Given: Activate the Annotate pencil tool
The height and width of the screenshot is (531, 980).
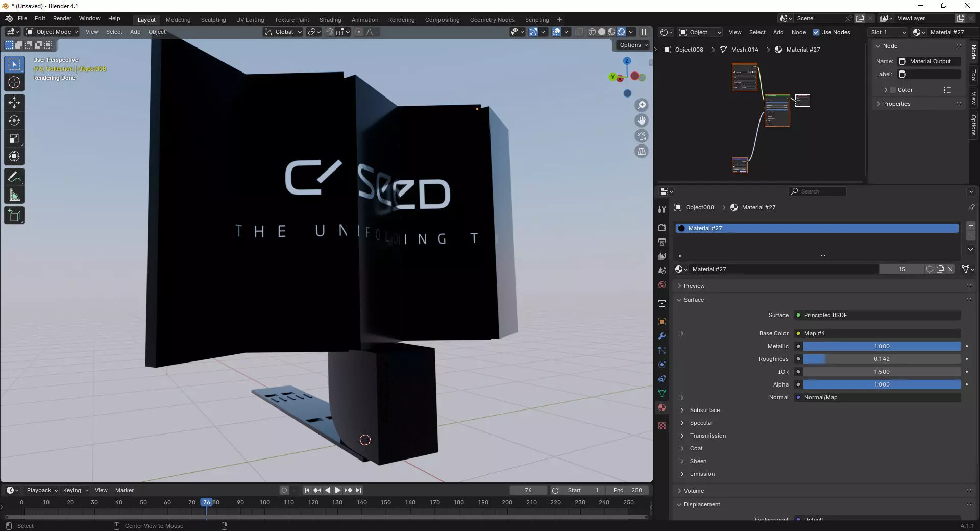Looking at the screenshot, I should click(14, 177).
